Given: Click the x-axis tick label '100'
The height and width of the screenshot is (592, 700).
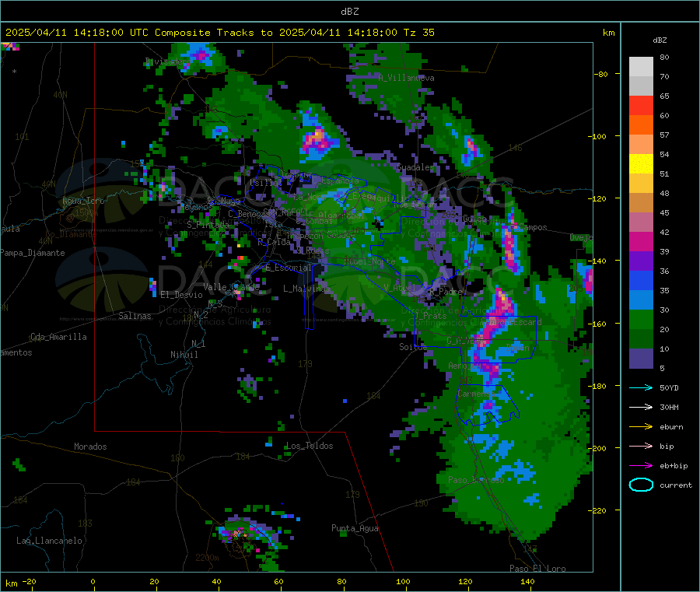Looking at the screenshot, I should [403, 581].
